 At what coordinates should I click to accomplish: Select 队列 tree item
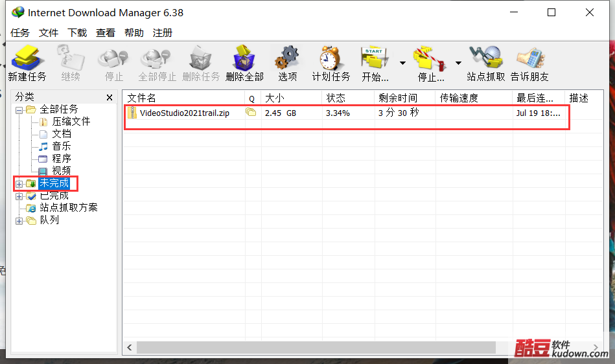pyautogui.click(x=49, y=220)
